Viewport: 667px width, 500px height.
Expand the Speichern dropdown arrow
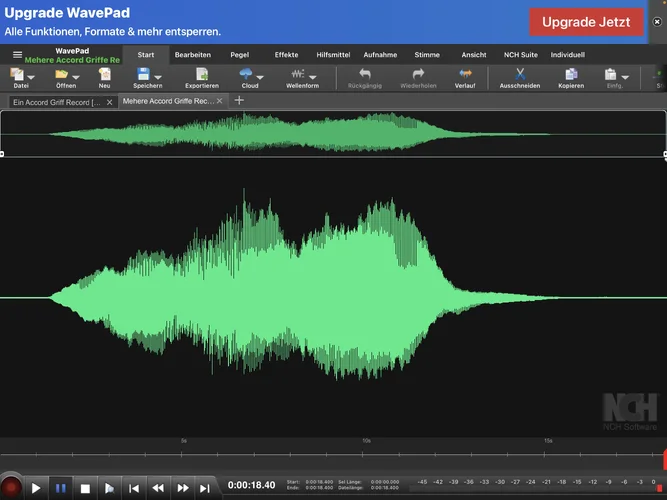tap(159, 77)
